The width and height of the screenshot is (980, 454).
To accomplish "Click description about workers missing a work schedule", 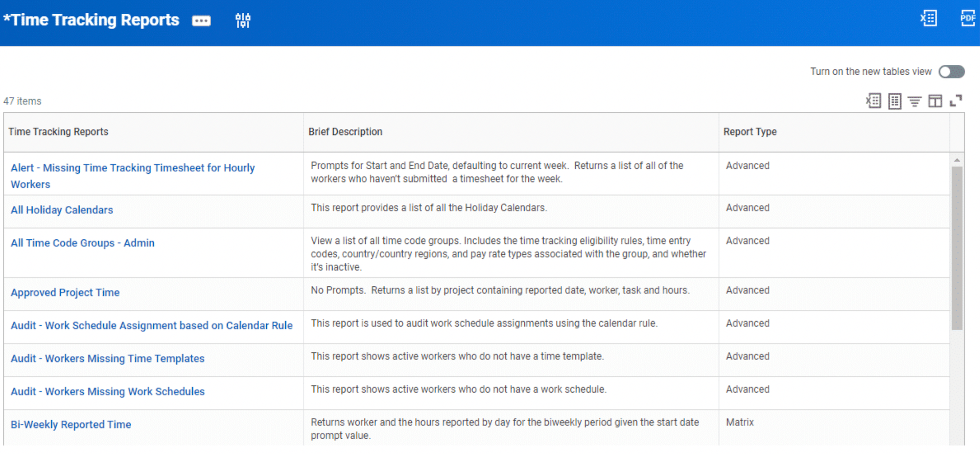I will [458, 389].
